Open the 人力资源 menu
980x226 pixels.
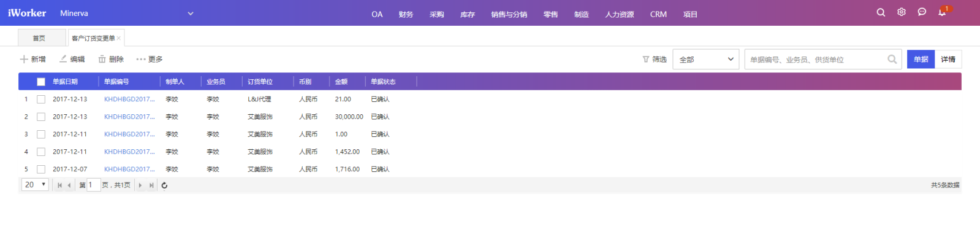point(620,14)
